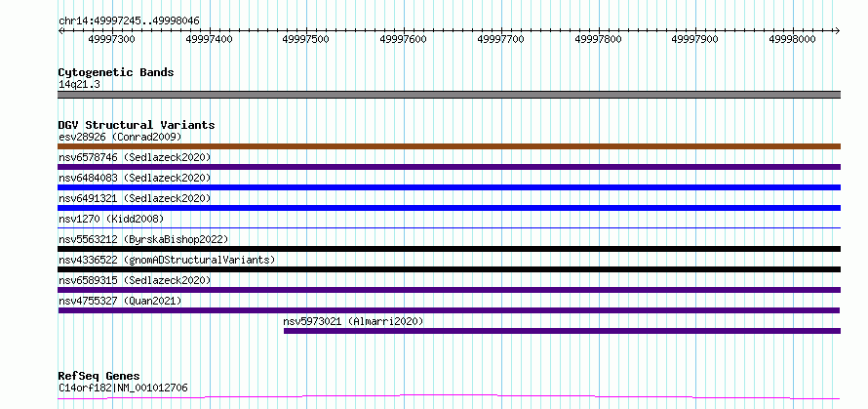The width and height of the screenshot is (868, 409).
Task: Select the black nsv5563212 variant bar
Action: click(x=450, y=249)
